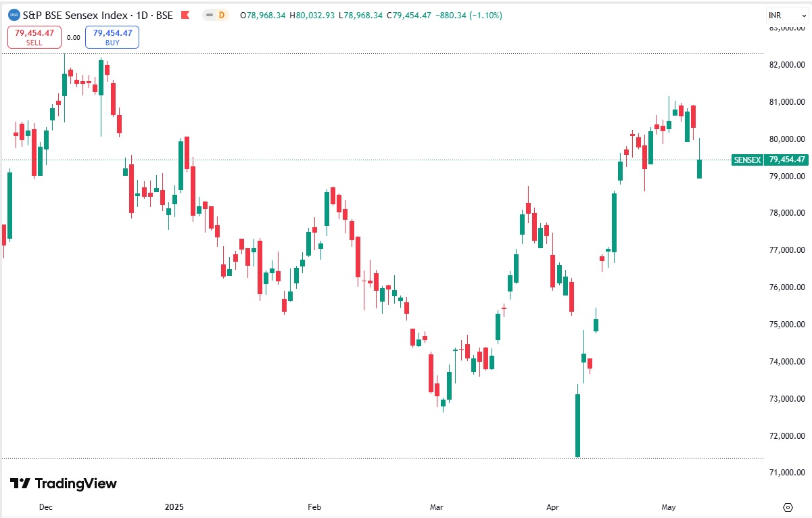
Task: Click the TradingView logo
Action: 64,484
